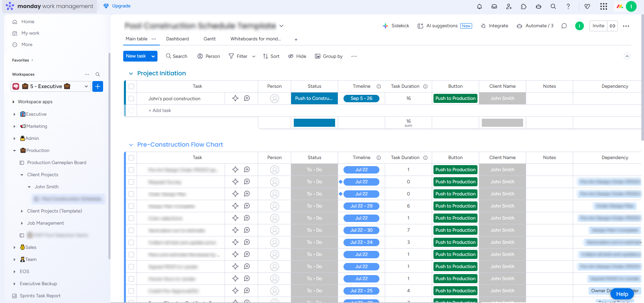This screenshot has height=303, width=644.
Task: Open the 5 - Executive workspace dropdown
Action: [86, 86]
